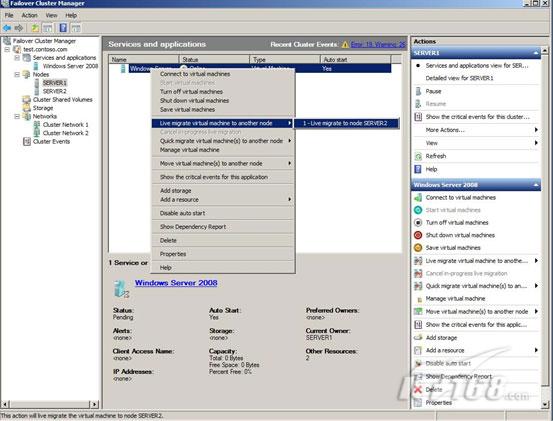This screenshot has height=421, width=553.
Task: Collapse the test.contoso.com tree node
Action: click(7, 50)
